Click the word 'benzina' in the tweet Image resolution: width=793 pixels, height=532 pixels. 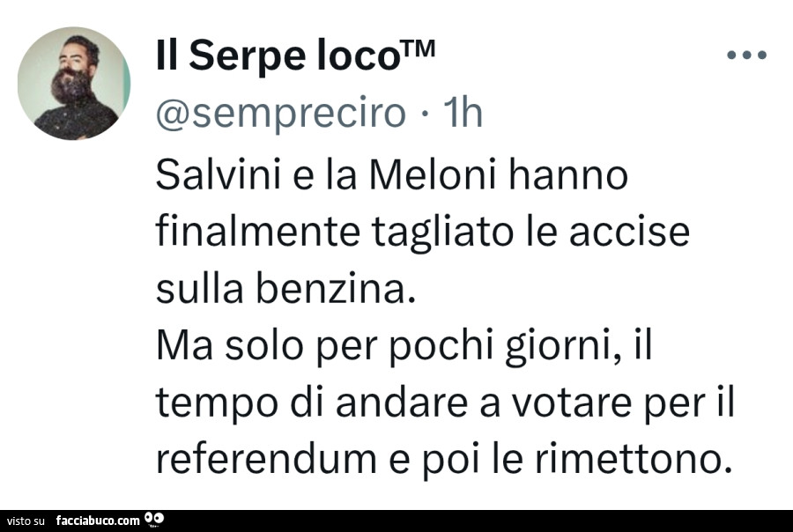[x=349, y=289]
